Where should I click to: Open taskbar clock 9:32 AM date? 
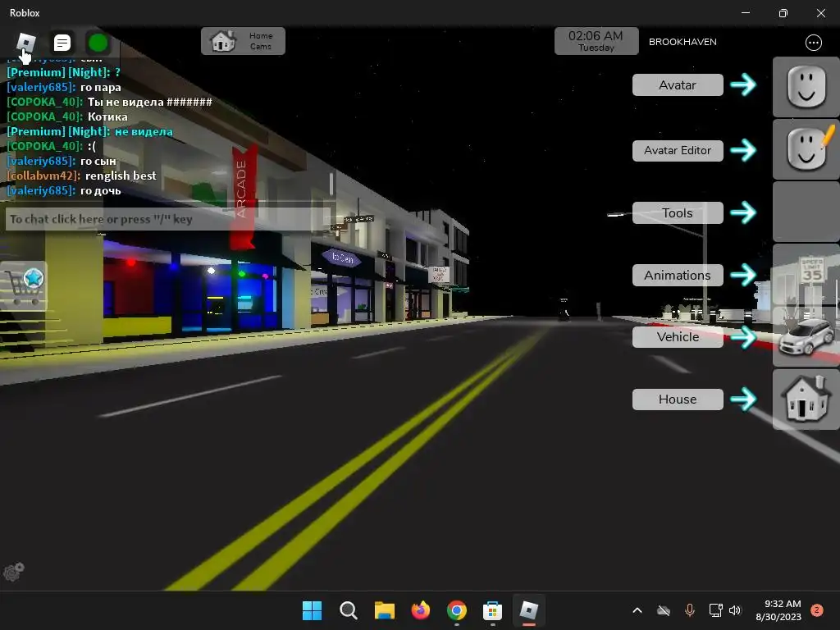[x=778, y=610]
